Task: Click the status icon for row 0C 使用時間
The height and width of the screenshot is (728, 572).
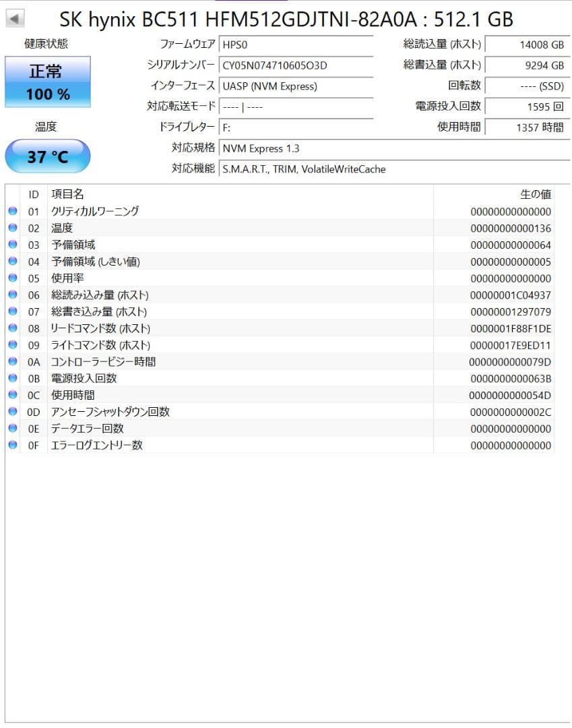Action: click(x=13, y=395)
